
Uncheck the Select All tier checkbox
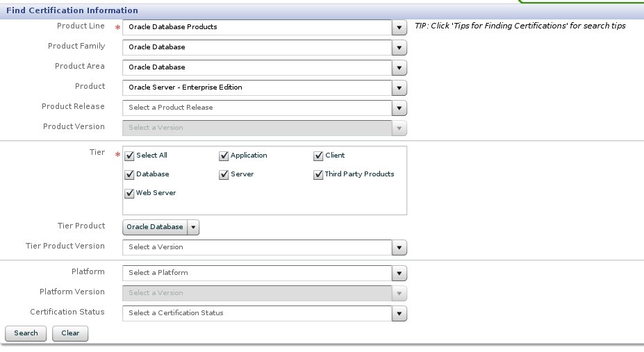pyautogui.click(x=129, y=156)
